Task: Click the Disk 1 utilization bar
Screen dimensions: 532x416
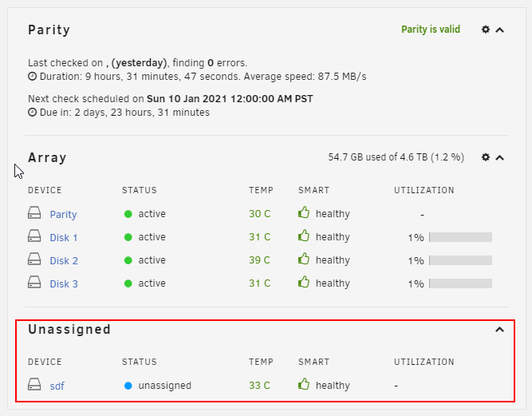Action: pos(460,237)
